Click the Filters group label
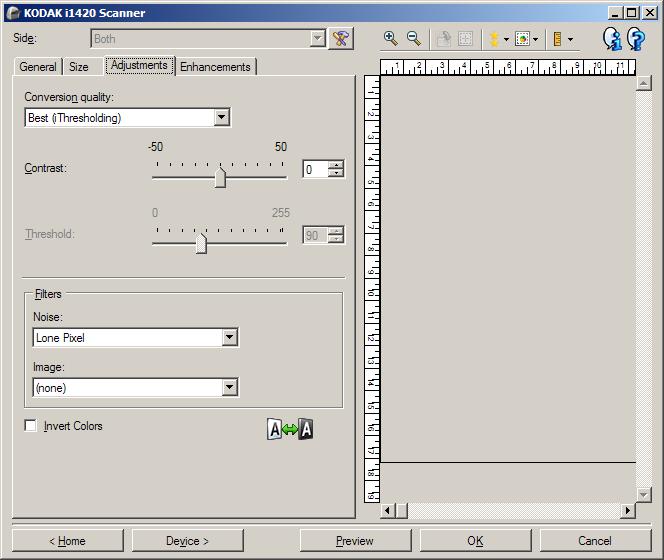 pos(48,294)
